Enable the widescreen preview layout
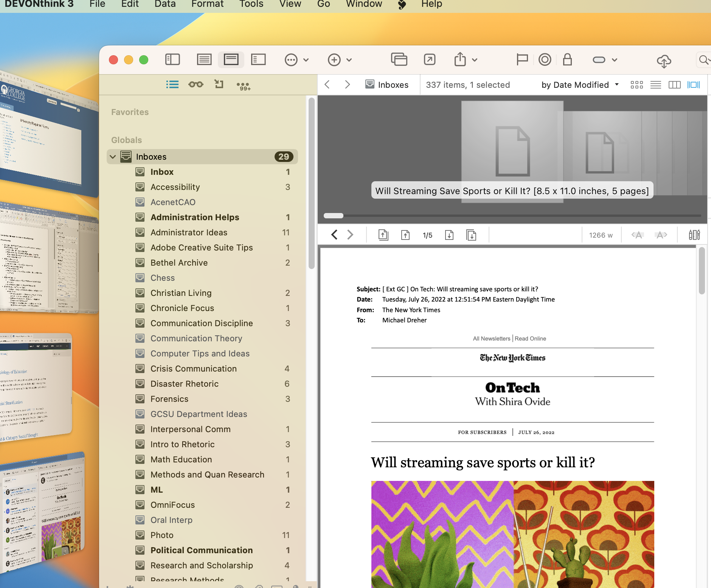Viewport: 711px width, 588px height. [694, 84]
